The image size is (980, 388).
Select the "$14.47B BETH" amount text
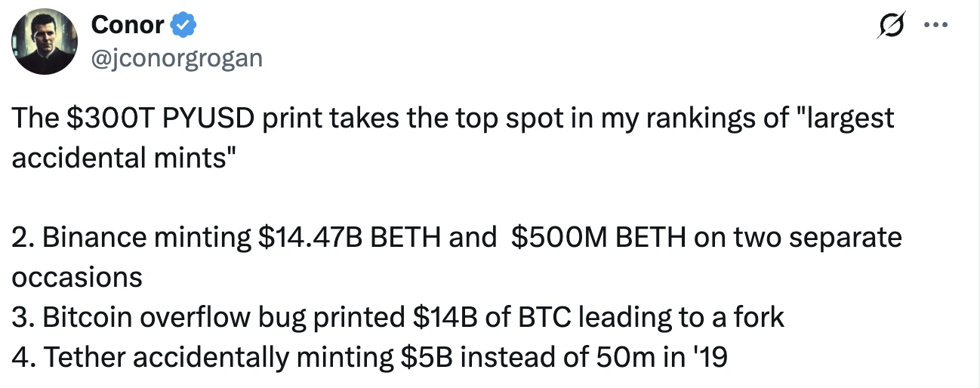point(350,238)
